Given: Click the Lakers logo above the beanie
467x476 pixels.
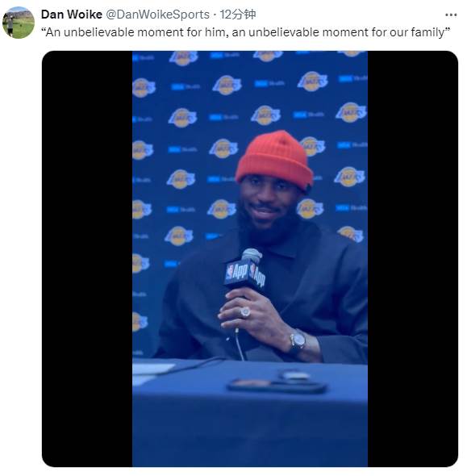Looking at the screenshot, I should [265, 115].
